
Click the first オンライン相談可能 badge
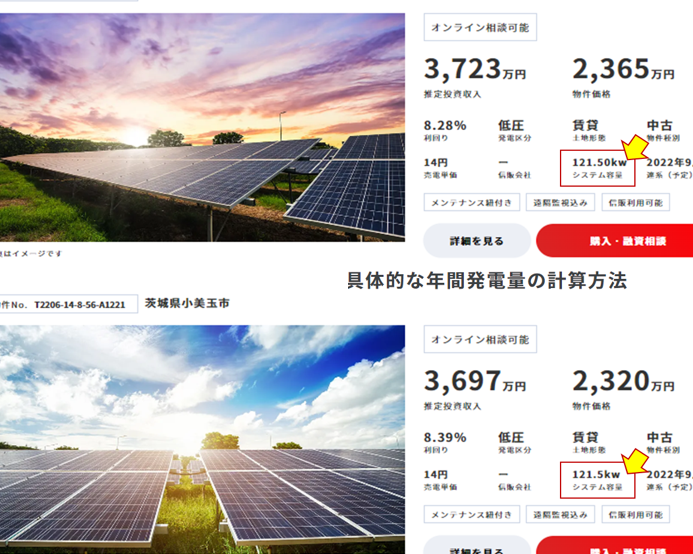click(480, 27)
